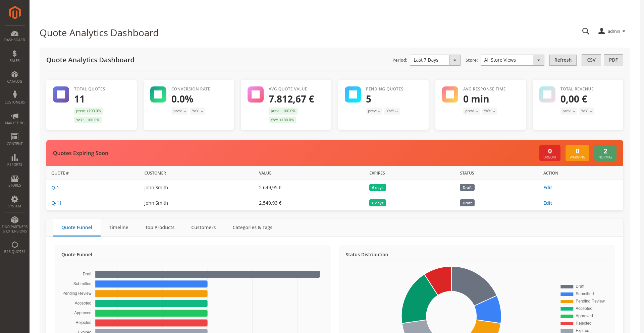Click the Refresh button
Viewport: 644px width, 333px height.
[563, 60]
